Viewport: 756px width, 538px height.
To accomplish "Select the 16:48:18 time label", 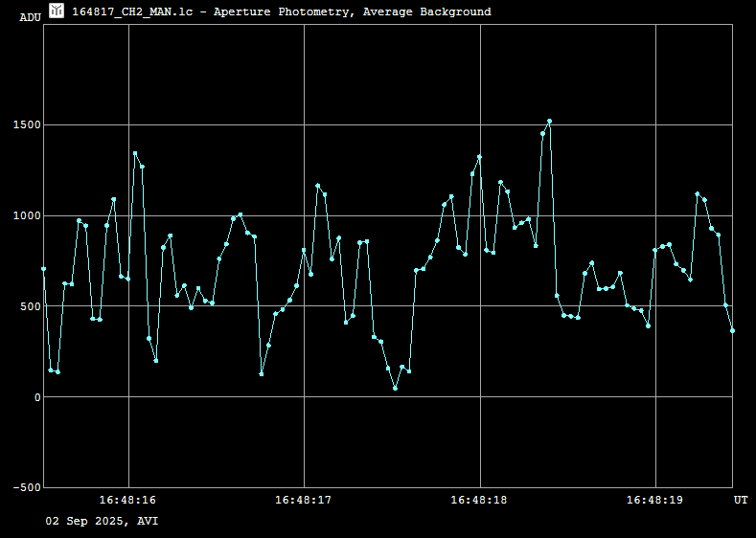I will pyautogui.click(x=479, y=500).
